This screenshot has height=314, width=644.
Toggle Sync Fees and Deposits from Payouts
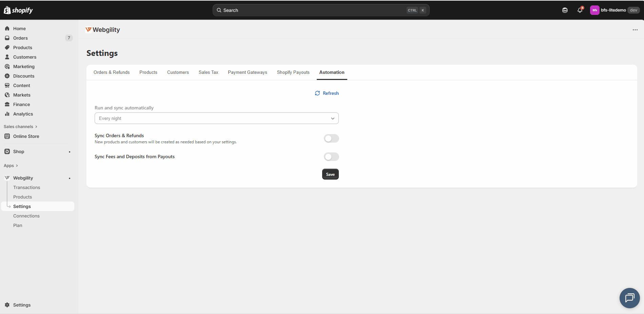[x=331, y=156]
